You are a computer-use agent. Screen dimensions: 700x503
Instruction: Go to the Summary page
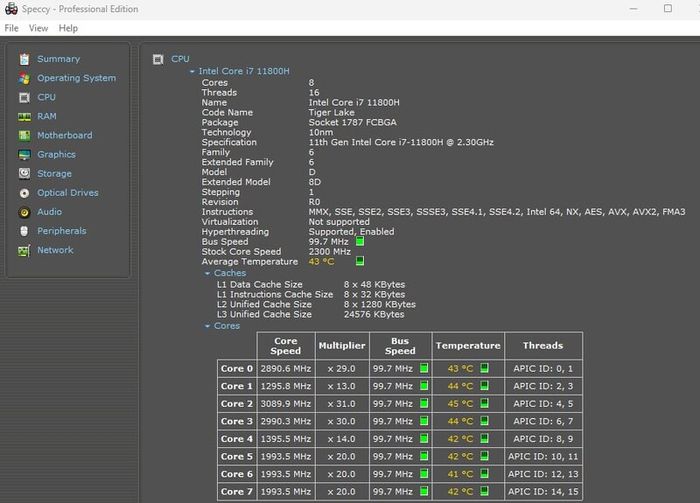(58, 59)
